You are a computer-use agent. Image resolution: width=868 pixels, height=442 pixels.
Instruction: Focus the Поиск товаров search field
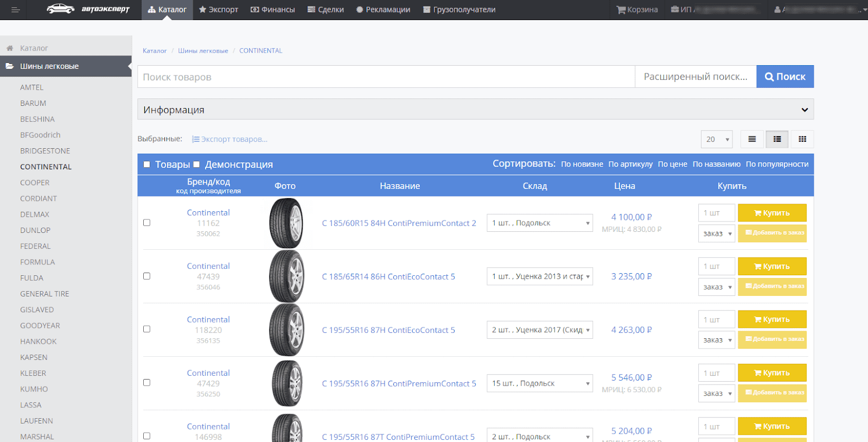[x=386, y=77]
